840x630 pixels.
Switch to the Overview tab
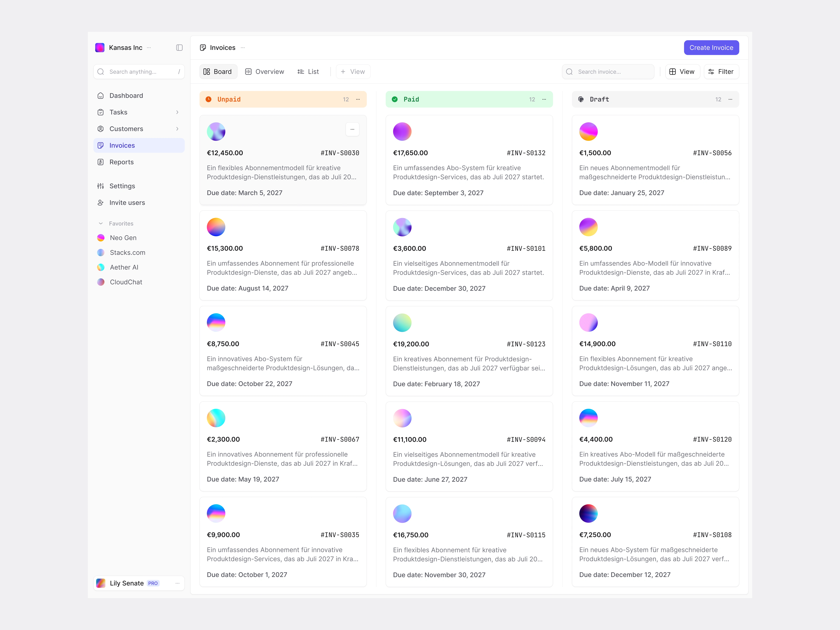coord(265,72)
